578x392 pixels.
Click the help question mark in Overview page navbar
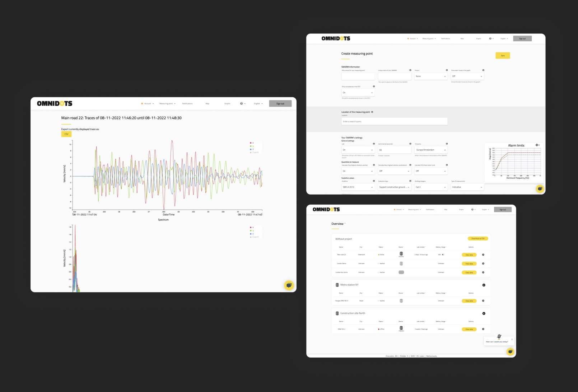(472, 210)
